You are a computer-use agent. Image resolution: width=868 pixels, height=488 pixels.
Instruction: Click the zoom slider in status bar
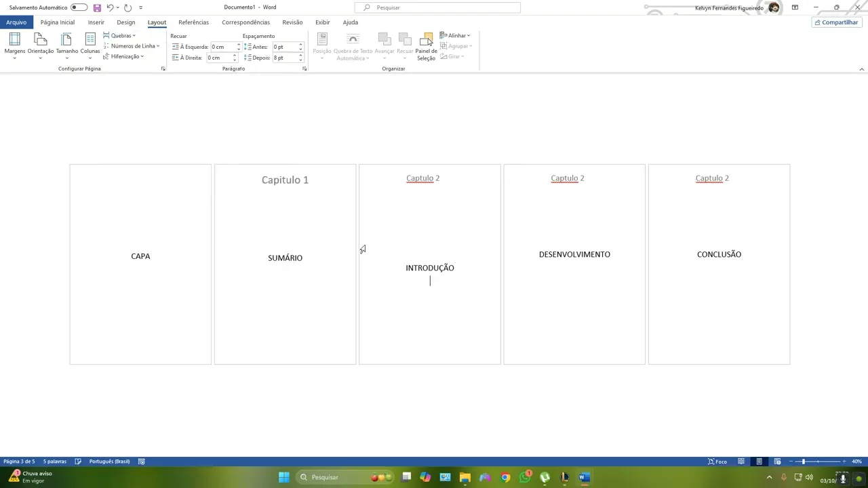[x=819, y=462]
